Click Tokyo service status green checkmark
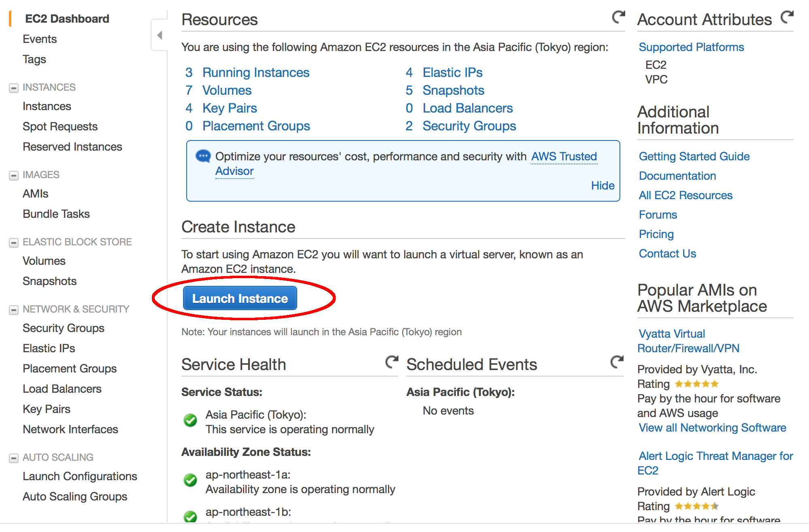809x532 pixels. coord(190,420)
